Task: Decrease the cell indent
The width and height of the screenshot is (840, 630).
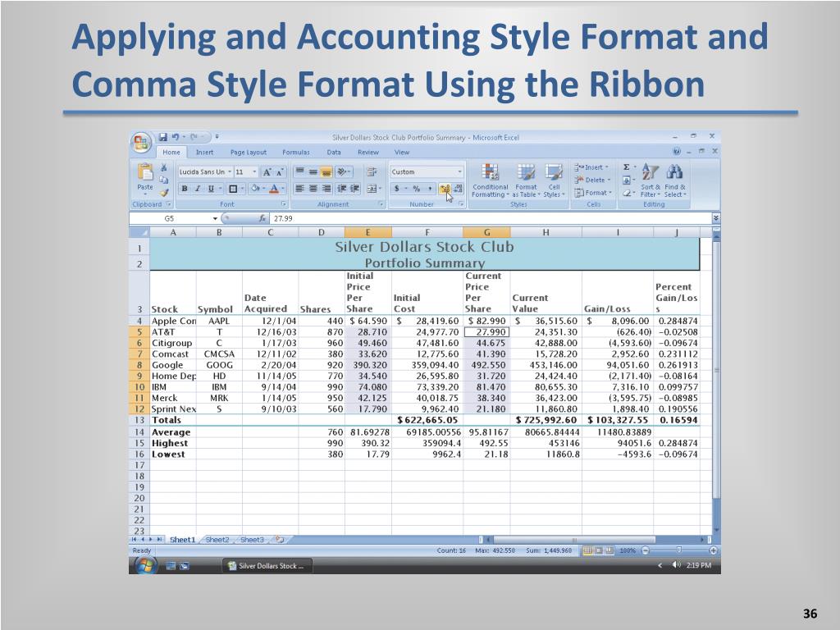Action: click(x=341, y=189)
